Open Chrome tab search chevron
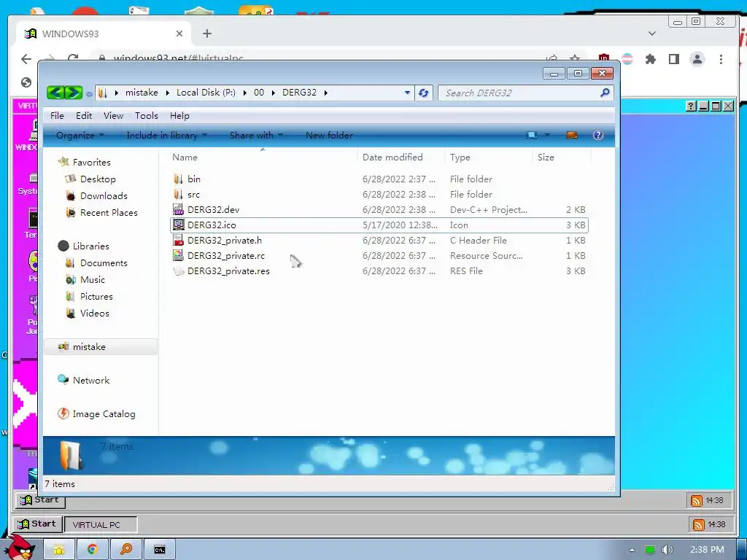Image resolution: width=747 pixels, height=560 pixels. [652, 34]
